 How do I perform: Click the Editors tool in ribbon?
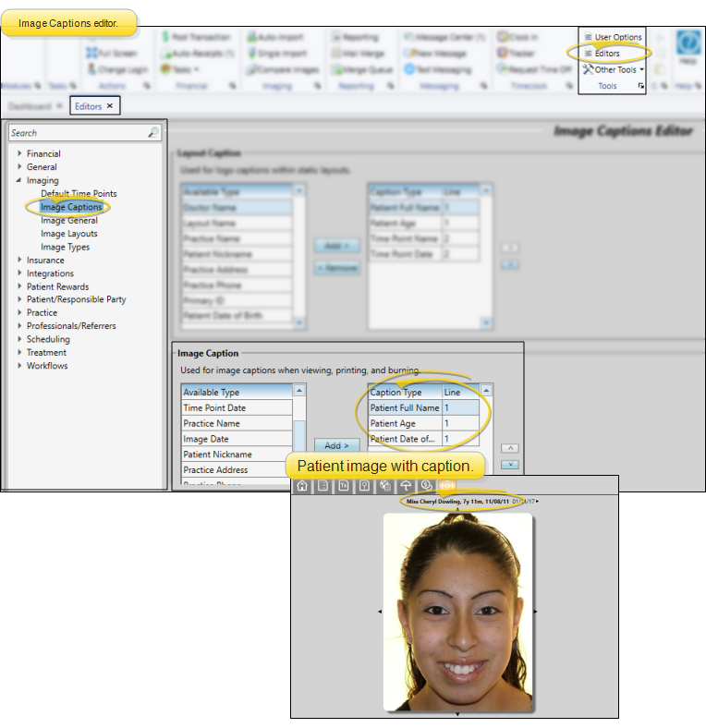click(x=607, y=54)
